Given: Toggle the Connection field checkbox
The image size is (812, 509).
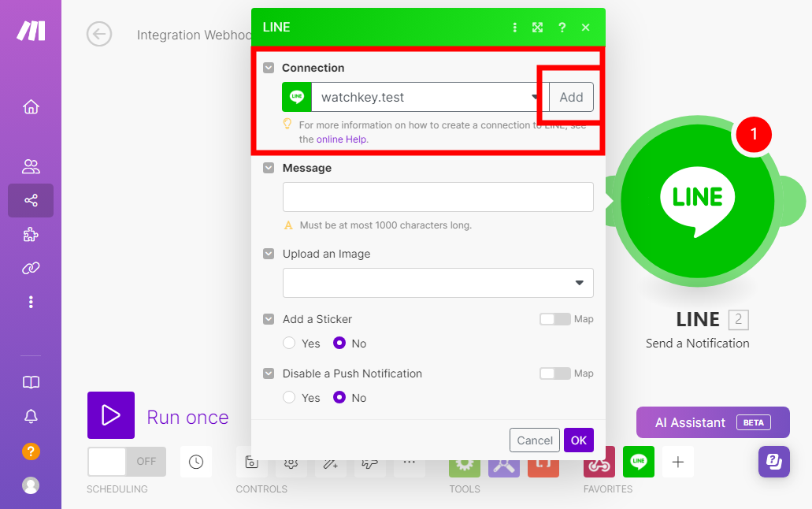Looking at the screenshot, I should 269,68.
